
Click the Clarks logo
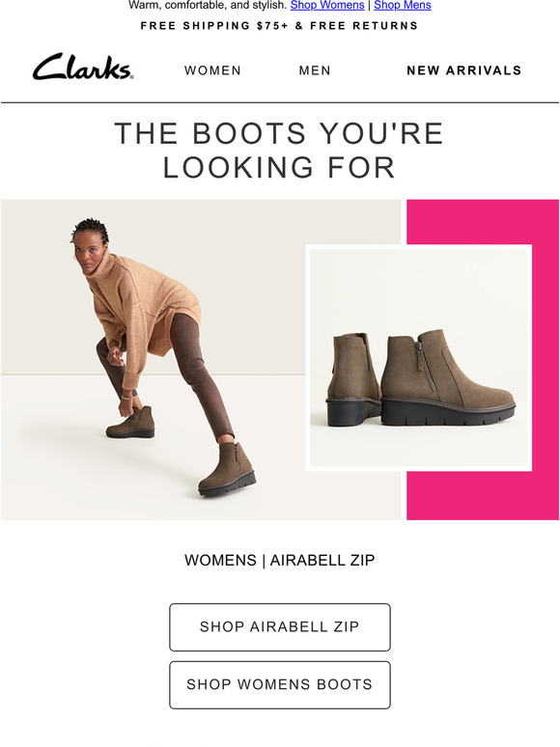[x=83, y=67]
